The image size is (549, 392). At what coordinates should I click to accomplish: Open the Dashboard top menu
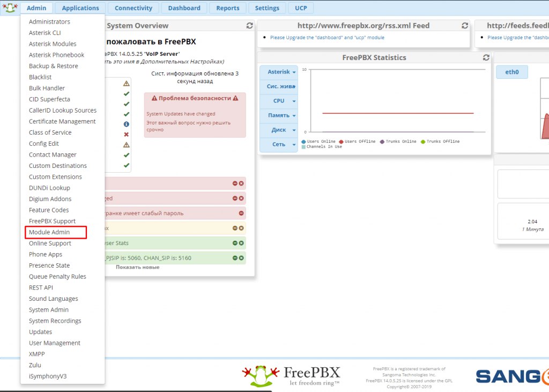pyautogui.click(x=184, y=8)
